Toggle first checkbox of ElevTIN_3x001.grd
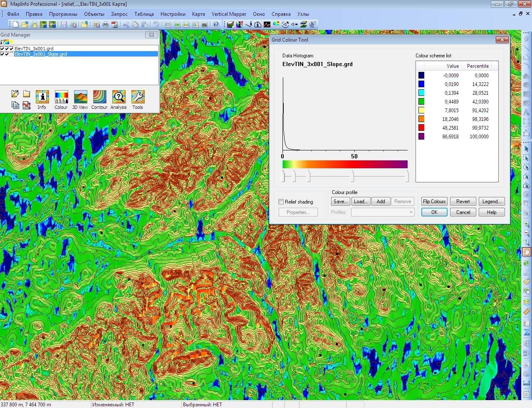532x408 pixels. 2,49
